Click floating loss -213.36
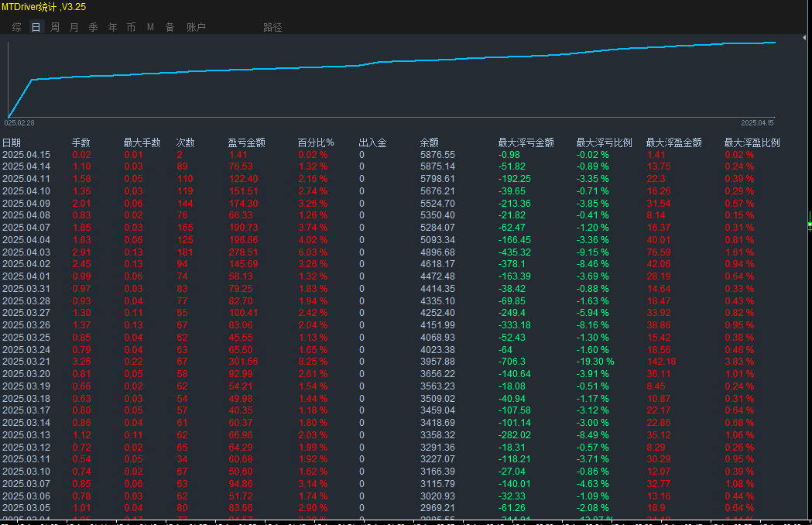This screenshot has width=812, height=525. (x=514, y=203)
